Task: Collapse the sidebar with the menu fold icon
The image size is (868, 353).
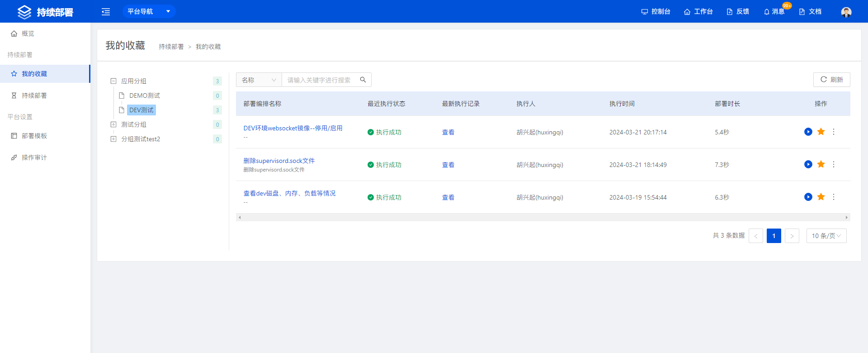Action: (x=106, y=12)
